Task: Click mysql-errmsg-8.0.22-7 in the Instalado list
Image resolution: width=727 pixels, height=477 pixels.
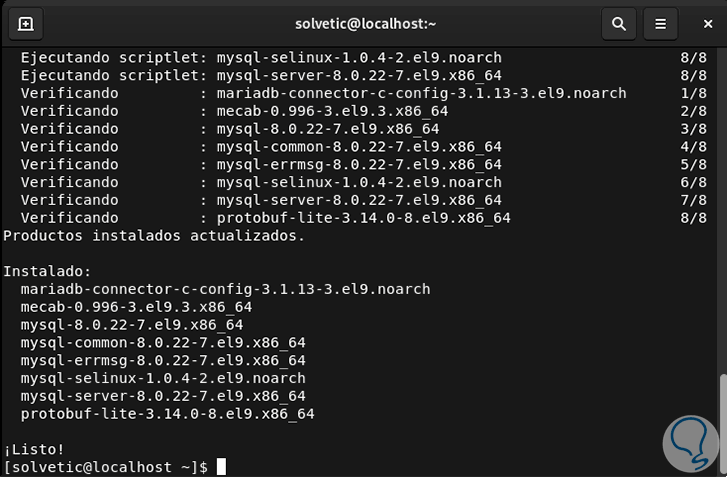Action: pyautogui.click(x=163, y=360)
